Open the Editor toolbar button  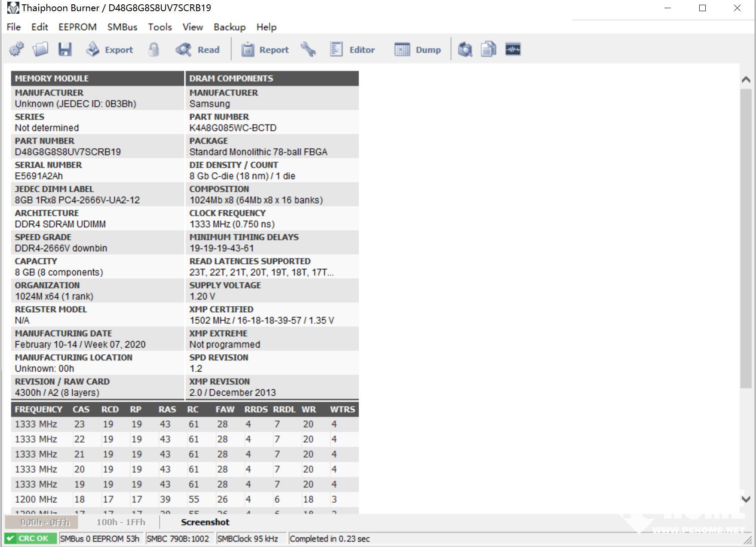(x=353, y=49)
